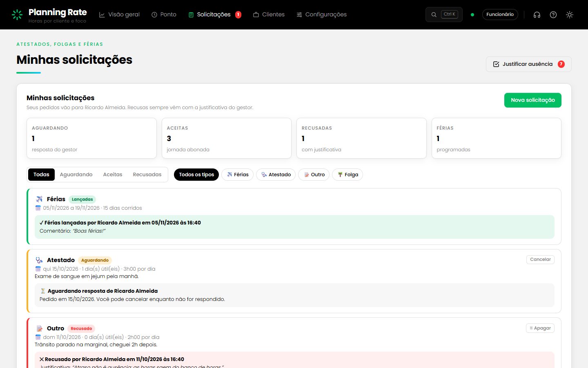Screen dimensions: 588x368
Task: Navigate to Clientes
Action: pos(269,15)
